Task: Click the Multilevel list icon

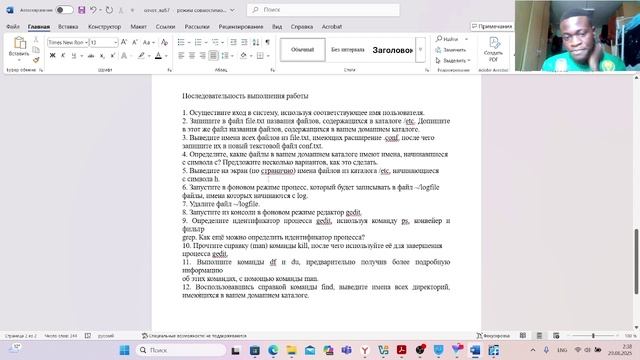Action: tap(215, 42)
